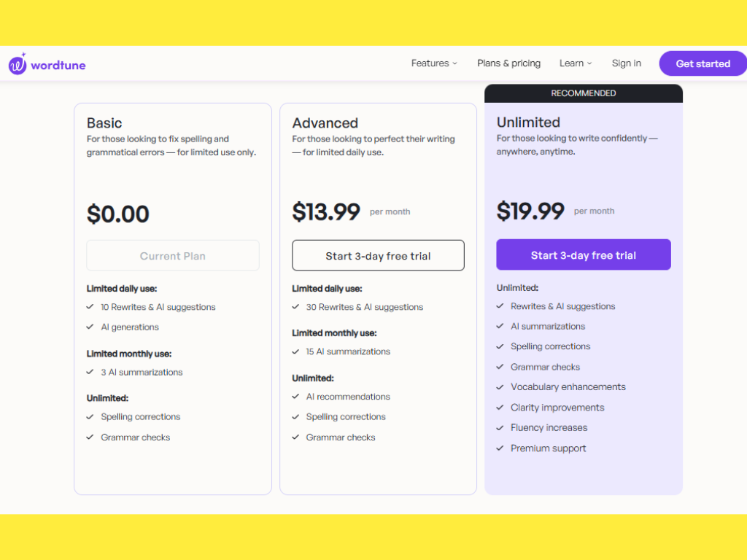Click the RECOMMENDED banner on Unlimited plan

coord(583,93)
